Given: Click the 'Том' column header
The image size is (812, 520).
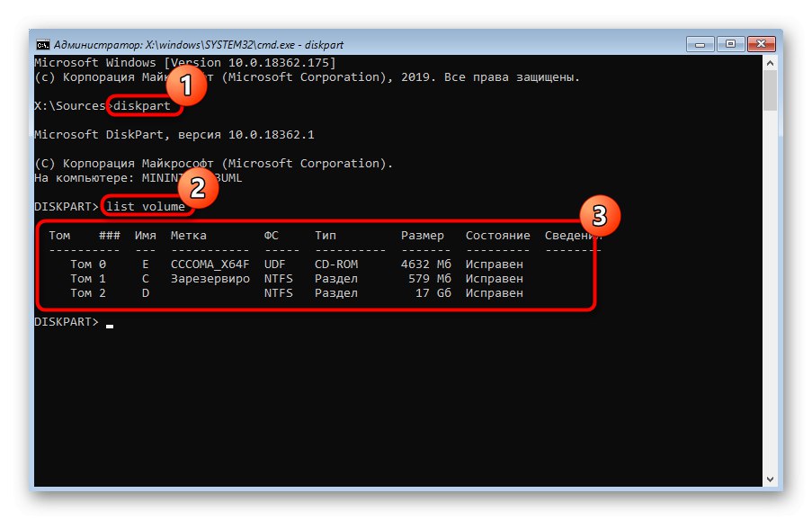Looking at the screenshot, I should 59,235.
